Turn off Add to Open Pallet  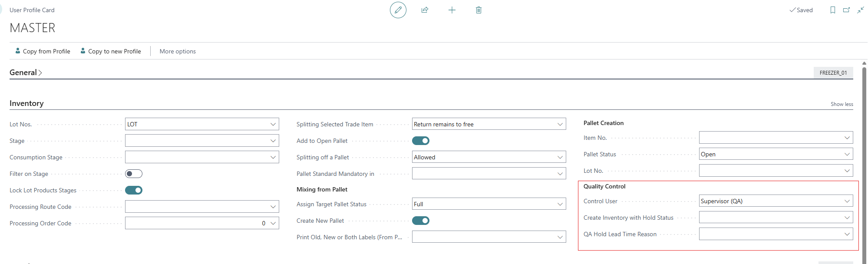coord(420,141)
